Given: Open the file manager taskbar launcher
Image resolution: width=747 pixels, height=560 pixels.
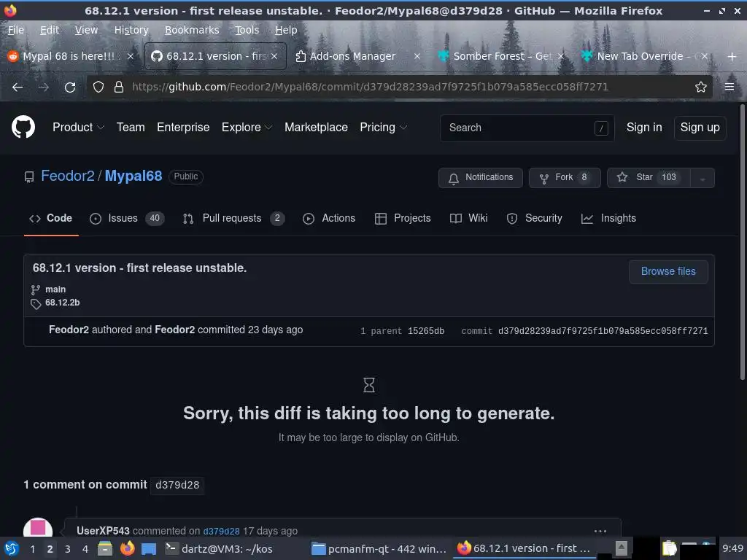Looking at the screenshot, I should coord(105,548).
